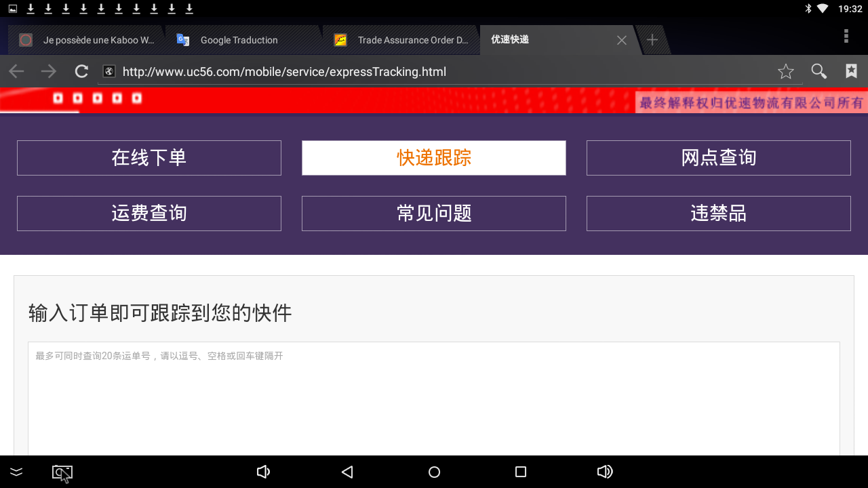Open the 在线下单 section
Viewport: 868px width, 488px height.
coord(149,158)
